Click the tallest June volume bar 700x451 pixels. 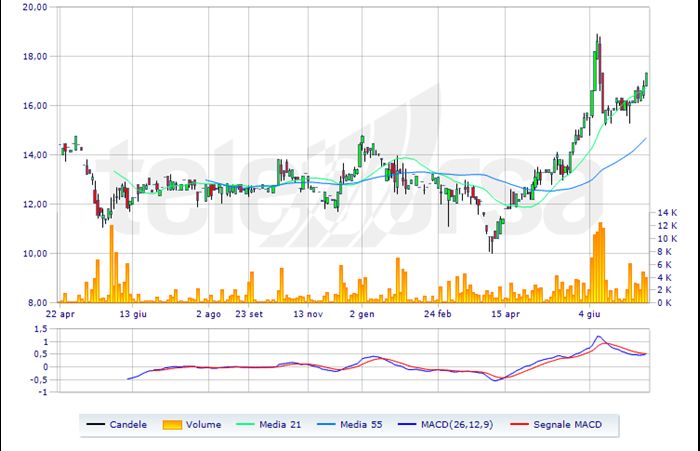[600, 263]
